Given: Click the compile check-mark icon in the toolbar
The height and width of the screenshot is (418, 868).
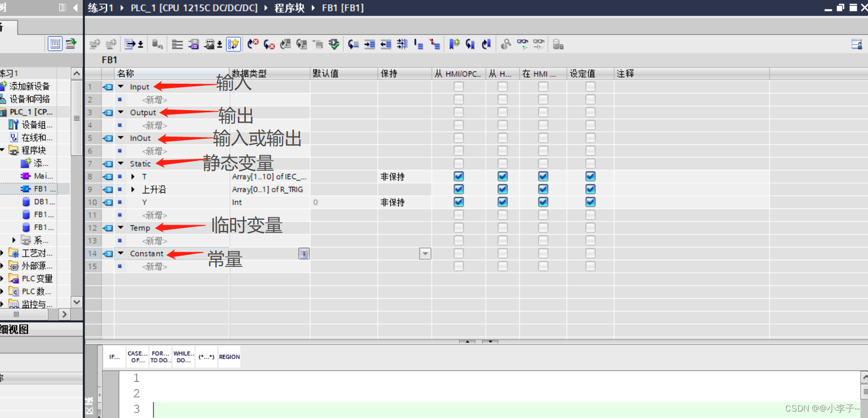Looking at the screenshot, I should pyautogui.click(x=334, y=44).
